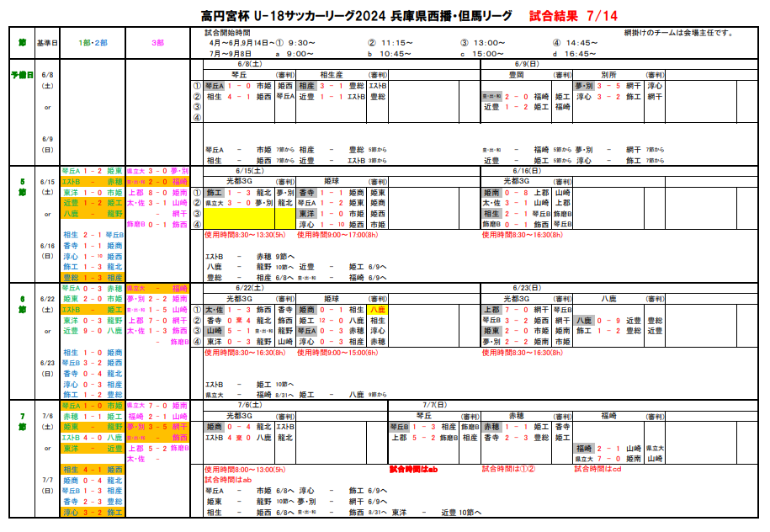
Task: Click "近豊 9 - 0 八鹿" result in 1部・2部 column
Action: pos(93,331)
